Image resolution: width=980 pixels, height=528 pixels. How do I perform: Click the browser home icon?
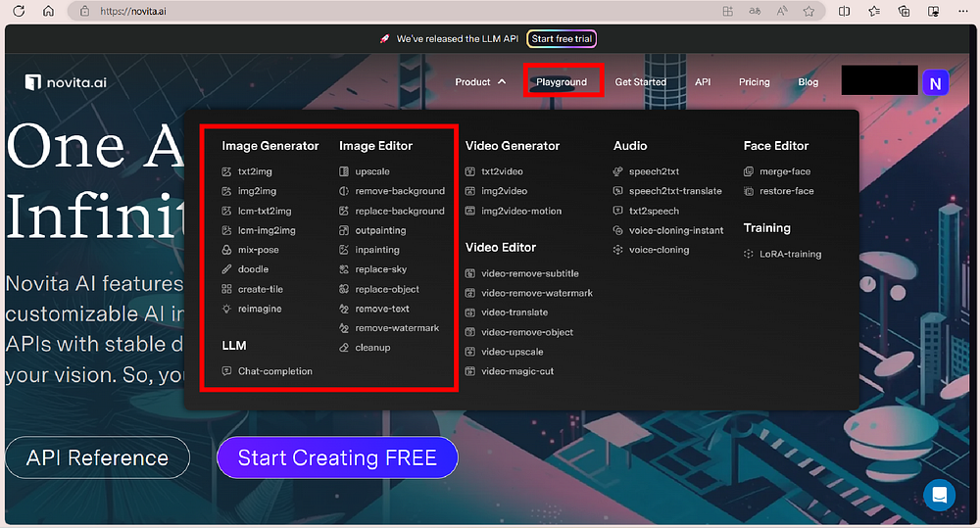(48, 11)
